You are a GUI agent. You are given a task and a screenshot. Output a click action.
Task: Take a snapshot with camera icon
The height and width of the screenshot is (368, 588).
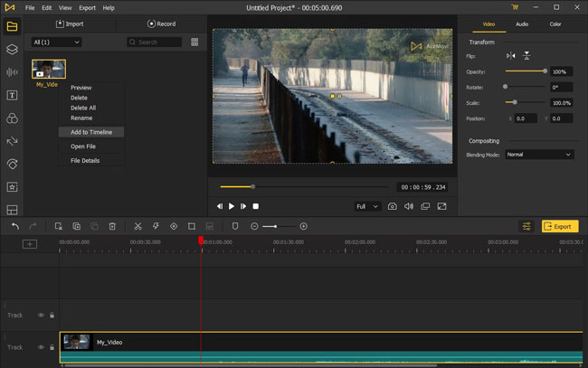click(x=393, y=206)
